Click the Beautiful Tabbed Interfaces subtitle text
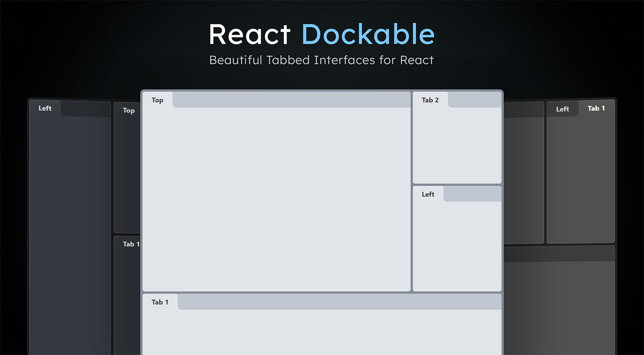The image size is (644, 355). (322, 60)
